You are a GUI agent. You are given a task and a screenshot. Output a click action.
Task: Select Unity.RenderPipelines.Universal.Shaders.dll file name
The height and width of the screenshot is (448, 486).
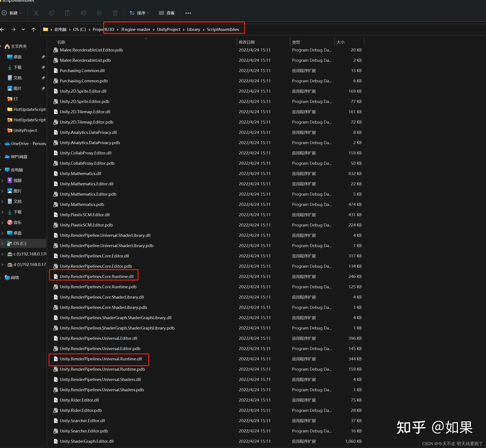coord(100,379)
